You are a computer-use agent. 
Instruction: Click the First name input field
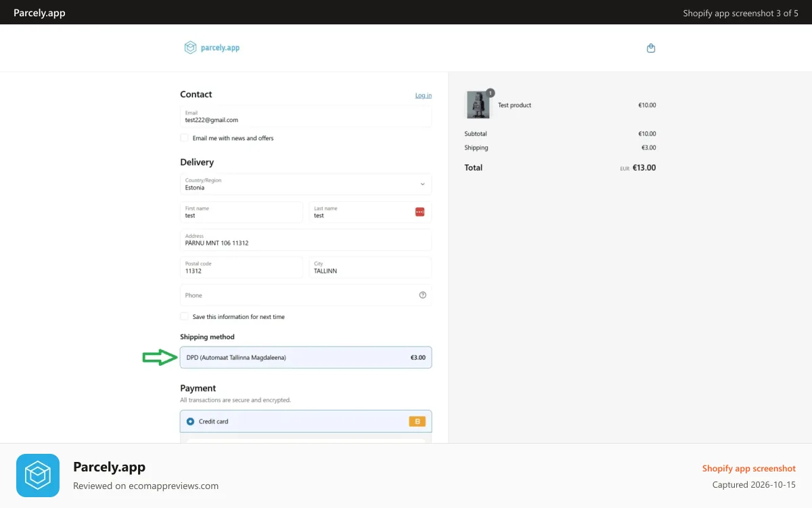[x=242, y=212]
